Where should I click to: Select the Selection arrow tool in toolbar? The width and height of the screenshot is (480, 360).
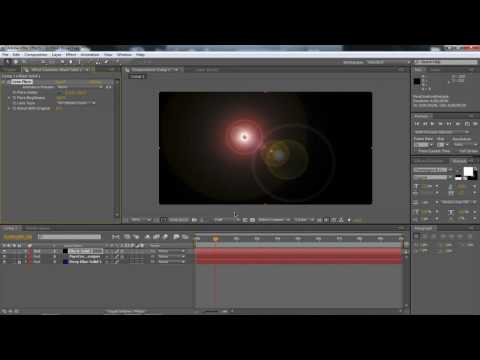point(7,62)
